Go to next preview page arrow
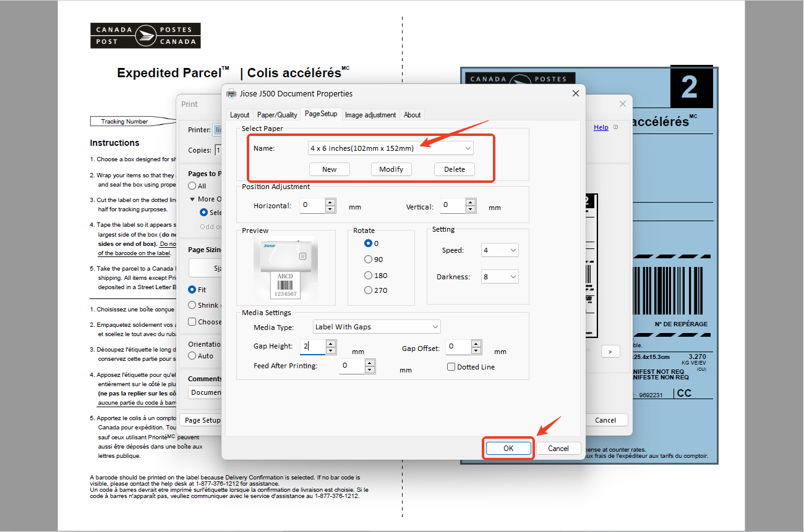 610,352
